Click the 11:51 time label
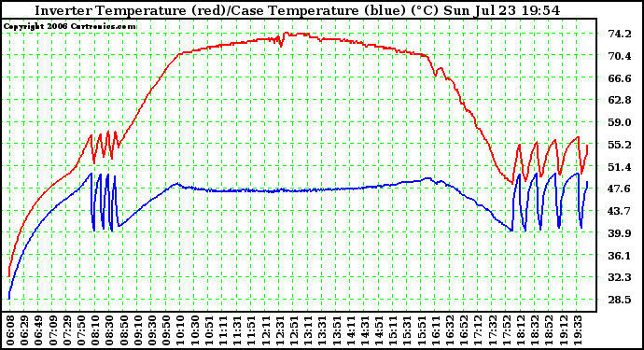 click(x=251, y=330)
